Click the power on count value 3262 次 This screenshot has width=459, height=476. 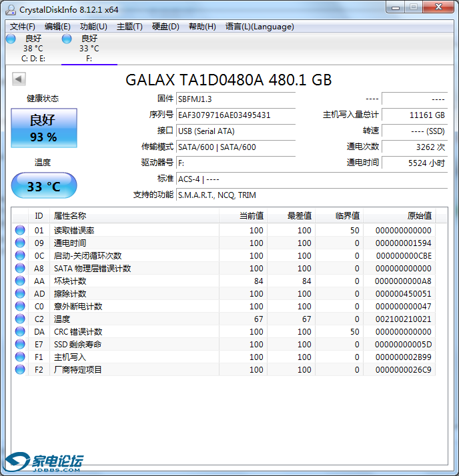[x=415, y=147]
